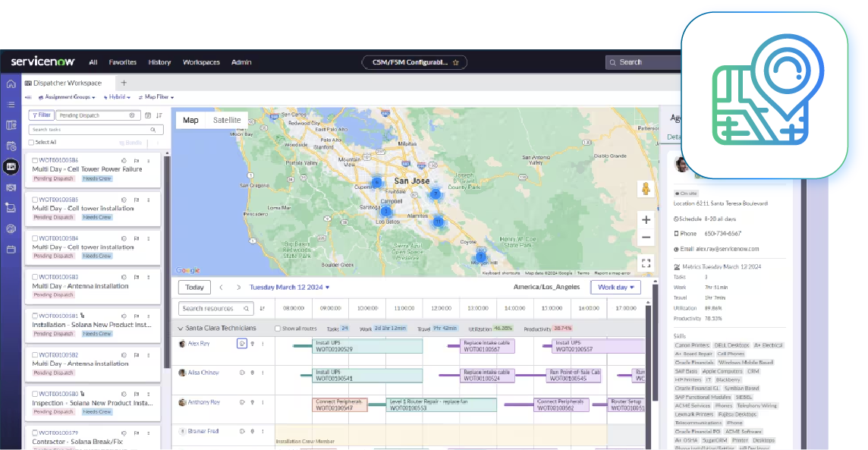Tick the checkbox for WOT00100582
Viewport: 868px width, 450px height.
point(35,355)
